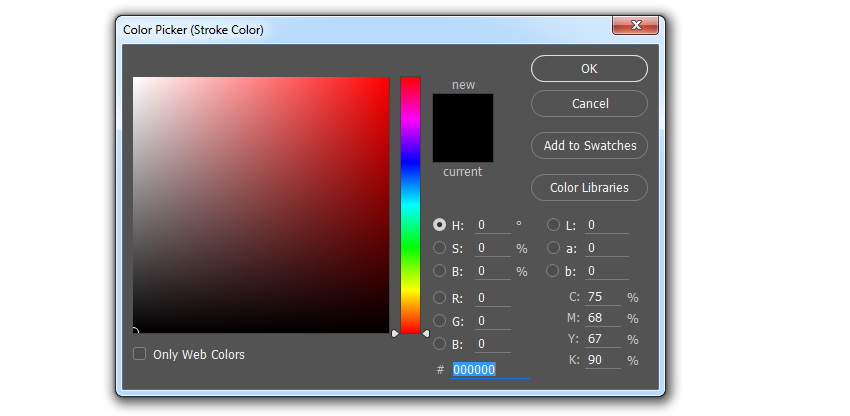Pick a color in the red color field
Viewport: 850px width, 416px height.
(x=261, y=205)
